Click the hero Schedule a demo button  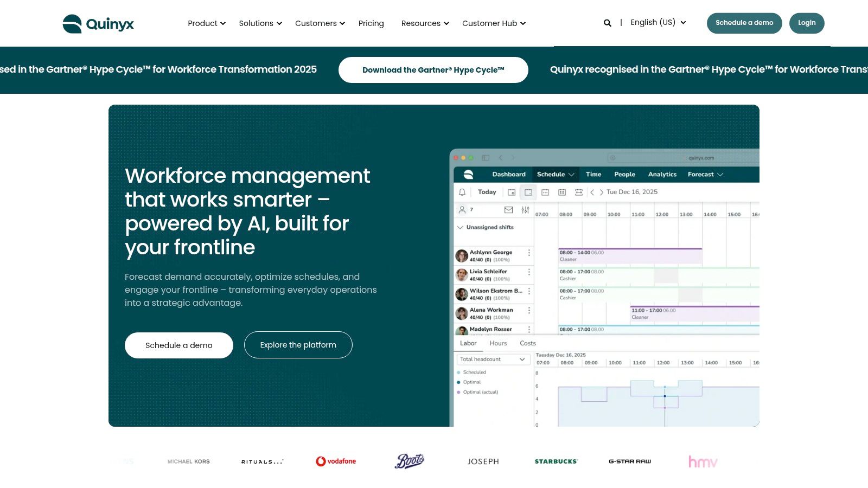tap(179, 345)
